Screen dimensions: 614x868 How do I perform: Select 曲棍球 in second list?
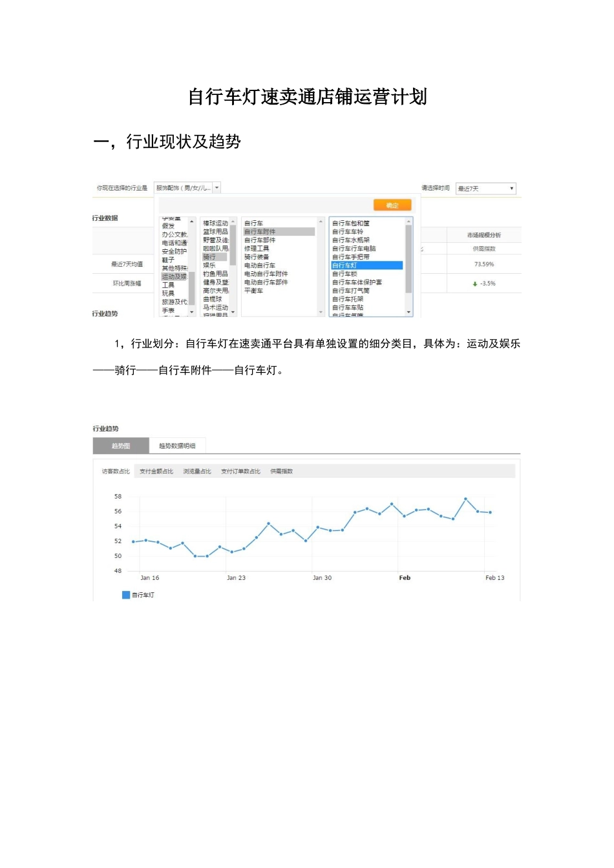[x=212, y=299]
